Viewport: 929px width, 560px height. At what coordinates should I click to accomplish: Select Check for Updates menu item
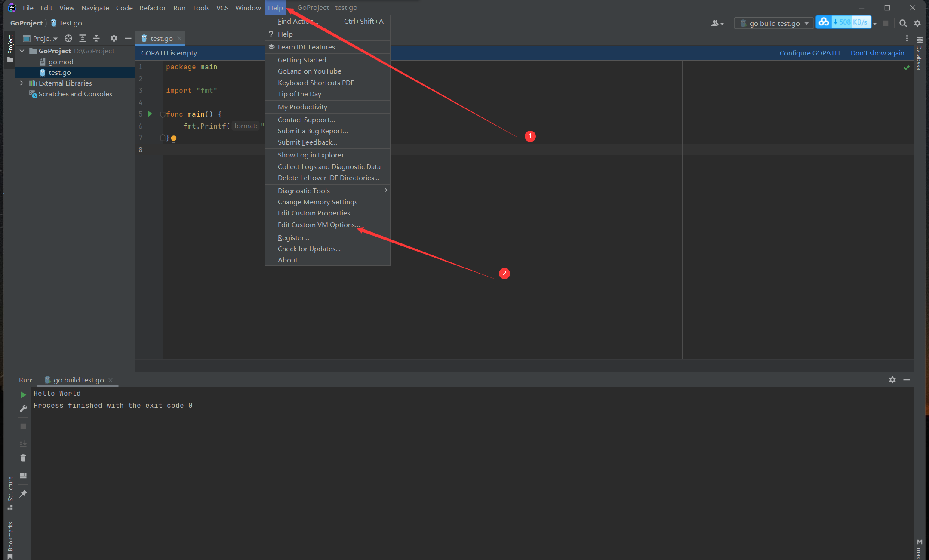327,249
